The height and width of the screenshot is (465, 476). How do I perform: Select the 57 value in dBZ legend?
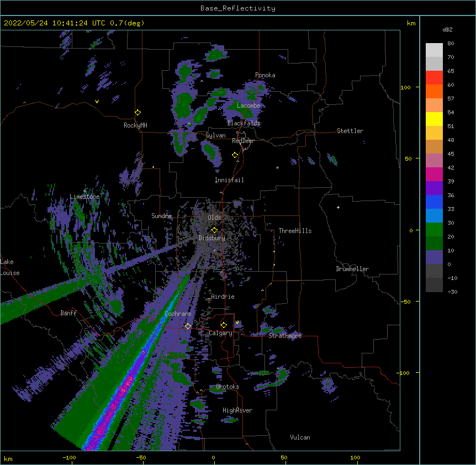[x=451, y=99]
